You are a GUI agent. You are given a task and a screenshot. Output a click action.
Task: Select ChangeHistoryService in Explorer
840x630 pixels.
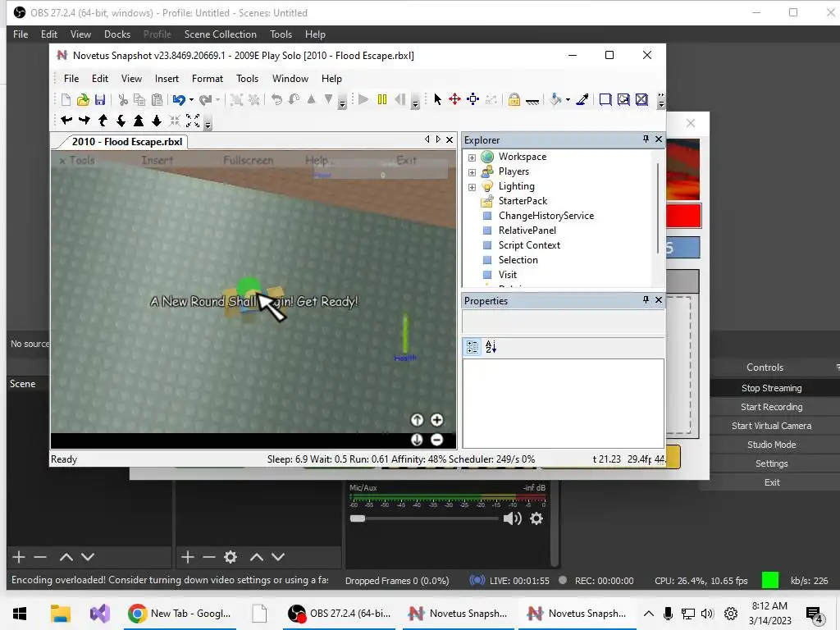546,216
